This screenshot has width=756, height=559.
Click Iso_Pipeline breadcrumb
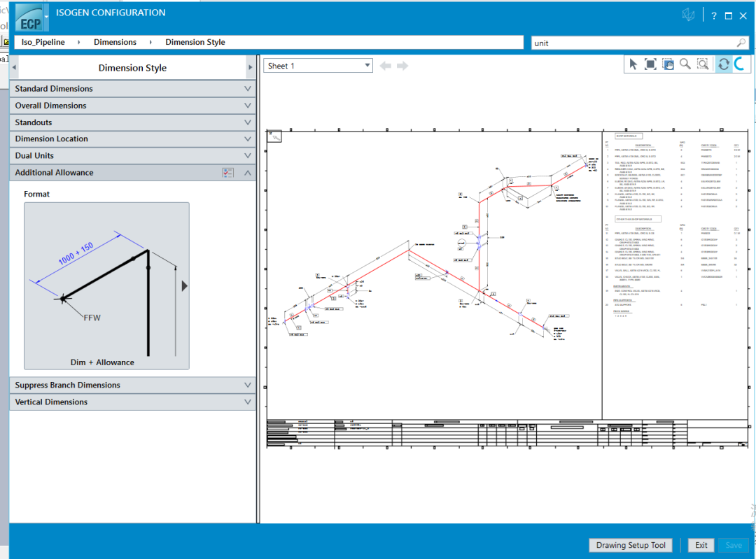[x=43, y=43]
